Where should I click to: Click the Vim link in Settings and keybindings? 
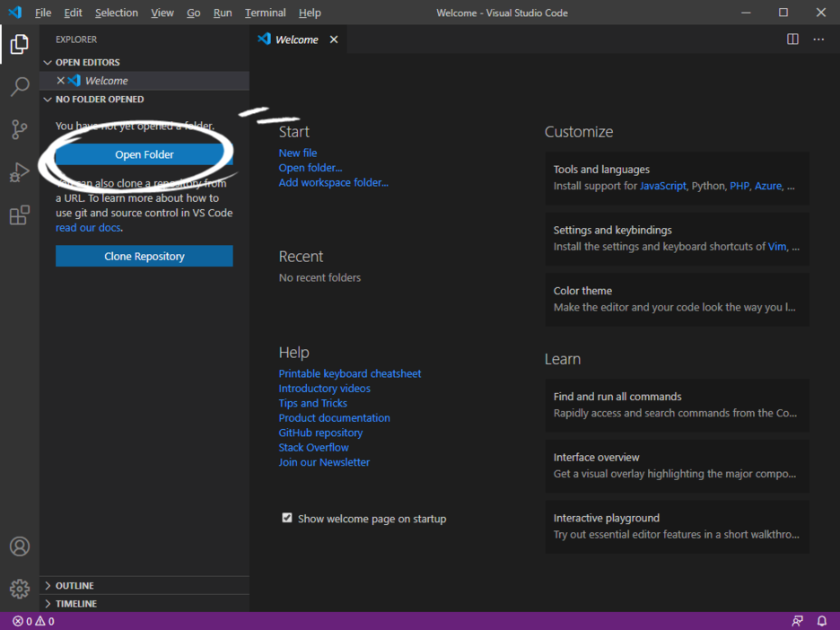pyautogui.click(x=777, y=247)
